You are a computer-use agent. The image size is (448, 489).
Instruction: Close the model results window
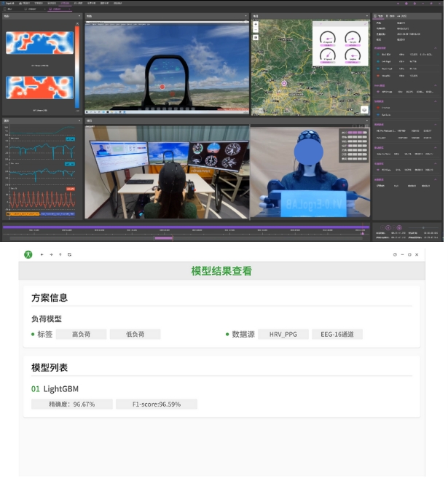tap(417, 254)
